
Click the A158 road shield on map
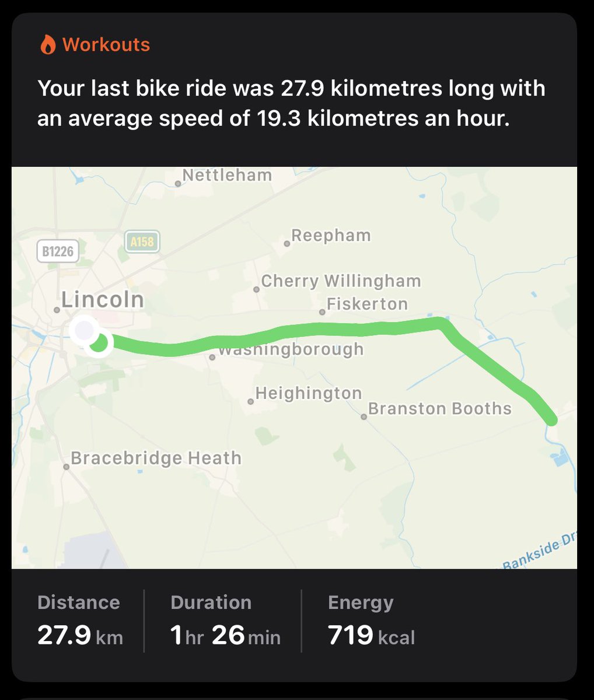pos(142,241)
